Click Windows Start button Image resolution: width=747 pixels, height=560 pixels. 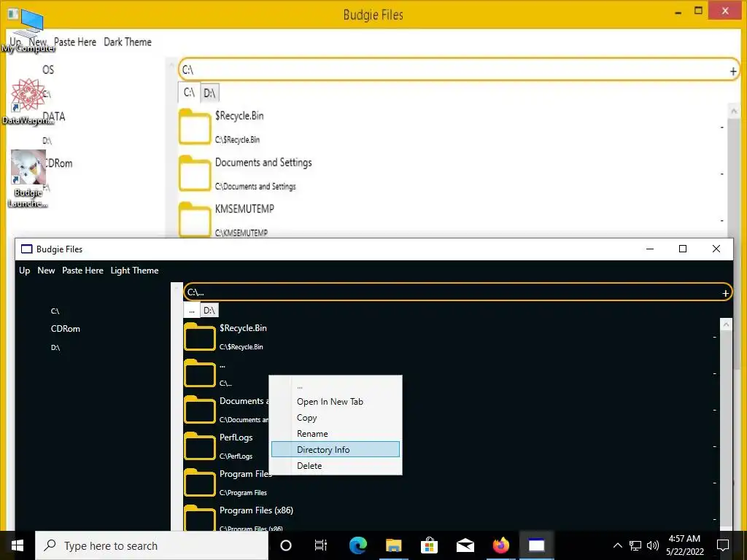tap(18, 545)
